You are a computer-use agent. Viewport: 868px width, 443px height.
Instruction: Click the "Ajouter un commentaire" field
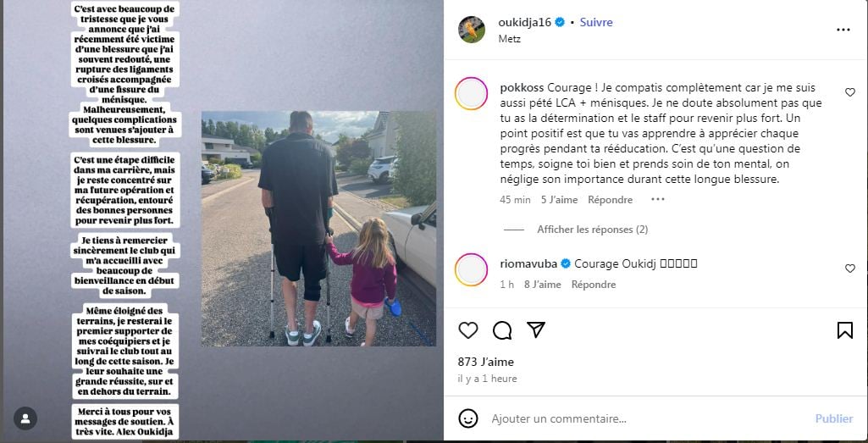click(x=648, y=419)
